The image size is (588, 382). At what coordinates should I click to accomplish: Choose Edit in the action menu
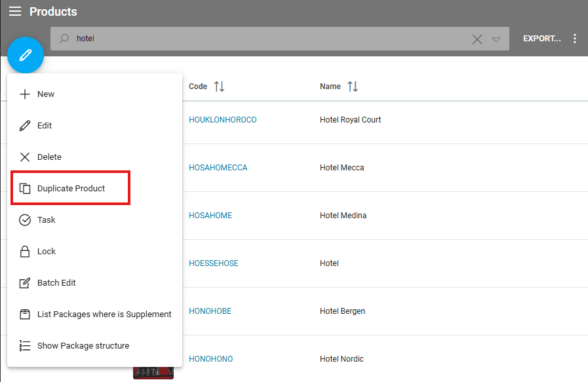pyautogui.click(x=45, y=126)
